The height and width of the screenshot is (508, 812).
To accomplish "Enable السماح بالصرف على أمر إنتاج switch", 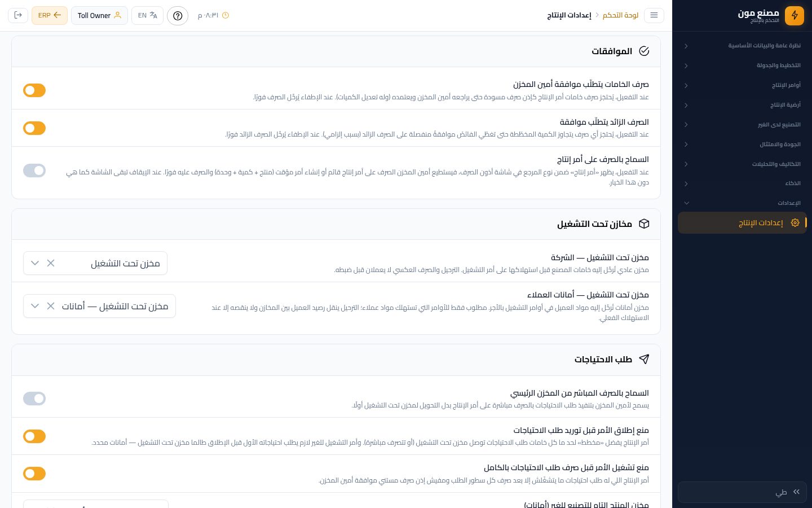I will 34,170.
